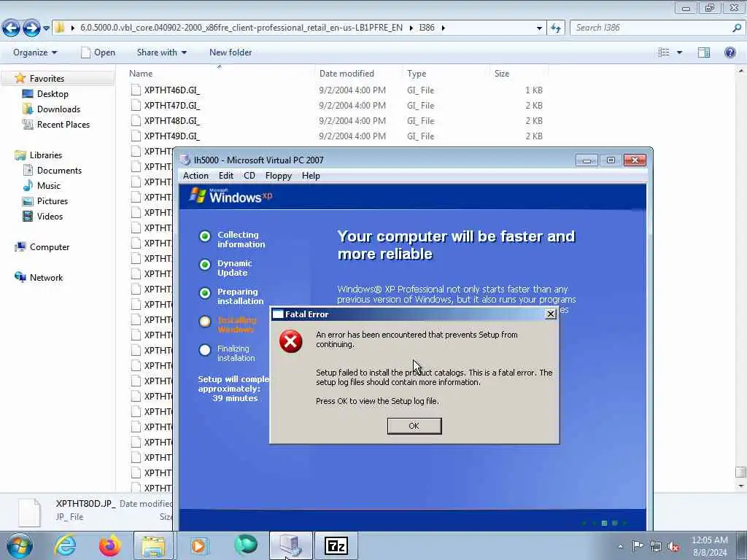Viewport: 747px width, 560px height.
Task: Click the Search I386 input field
Action: coord(650,28)
